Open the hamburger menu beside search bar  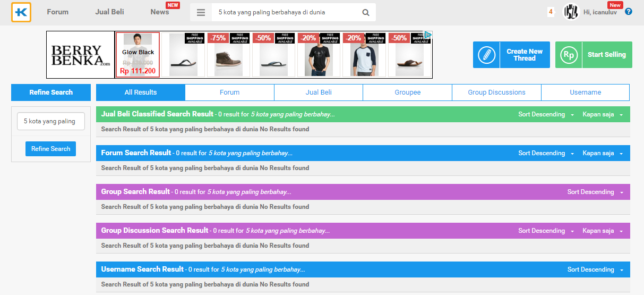pos(201,12)
